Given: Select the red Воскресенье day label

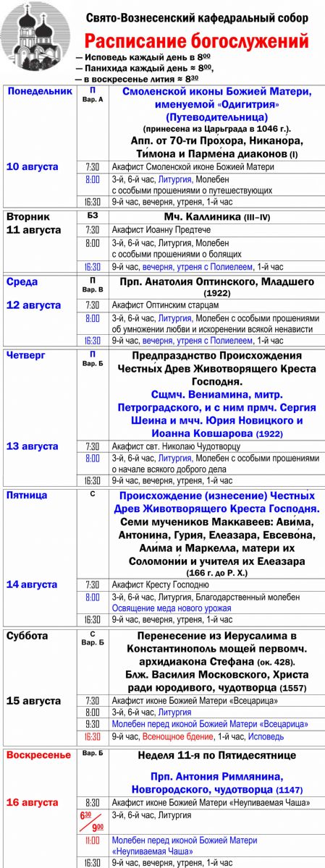Looking at the screenshot, I should (x=39, y=755).
